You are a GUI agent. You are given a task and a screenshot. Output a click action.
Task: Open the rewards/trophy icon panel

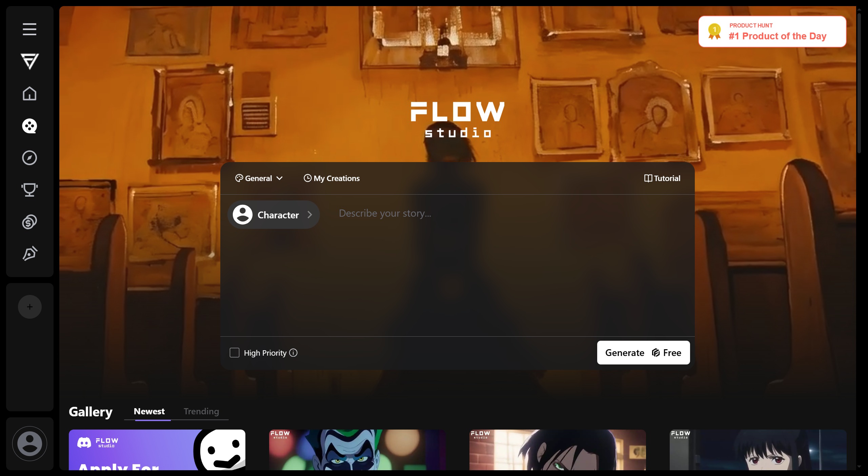30,189
